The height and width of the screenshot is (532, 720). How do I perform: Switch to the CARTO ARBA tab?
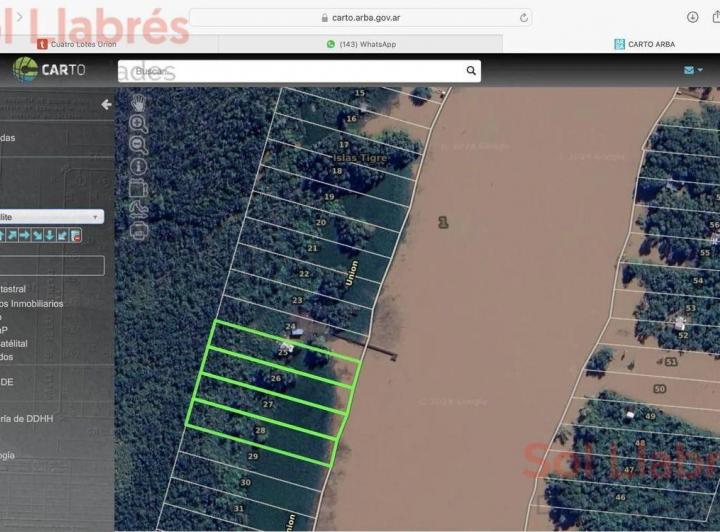coord(645,44)
